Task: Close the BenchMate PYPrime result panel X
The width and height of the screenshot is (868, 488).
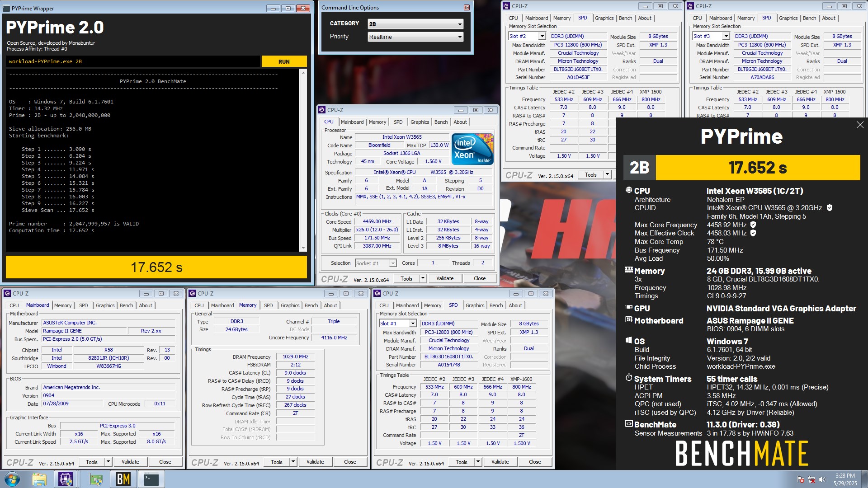Action: pyautogui.click(x=860, y=125)
